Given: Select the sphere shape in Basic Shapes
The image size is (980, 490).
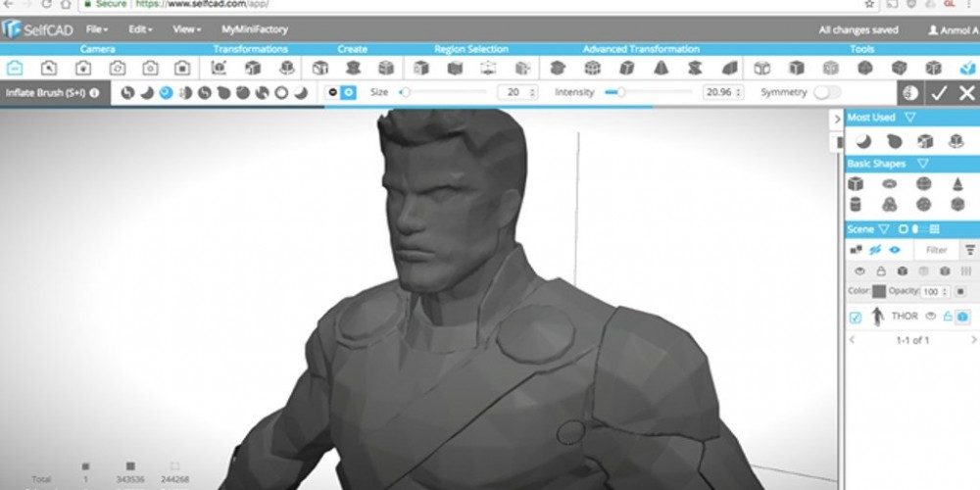Looking at the screenshot, I should point(923,184).
